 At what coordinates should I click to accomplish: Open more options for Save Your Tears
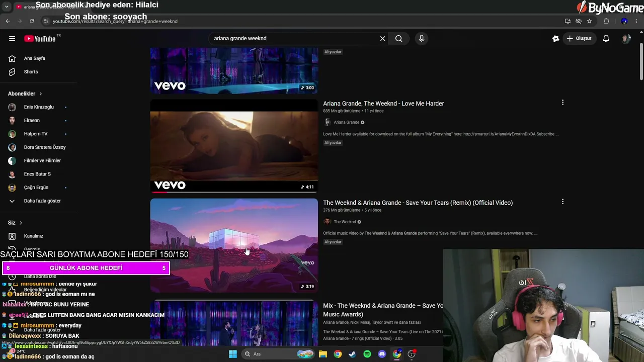coord(562,202)
